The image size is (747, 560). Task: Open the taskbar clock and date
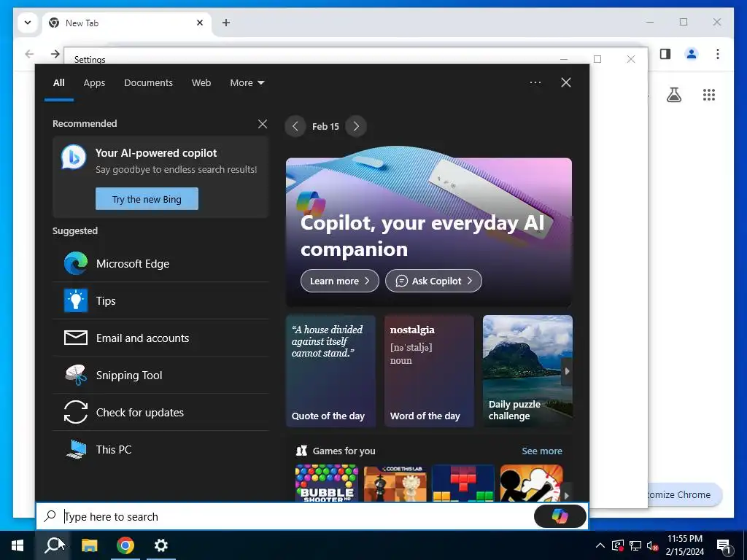click(685, 545)
